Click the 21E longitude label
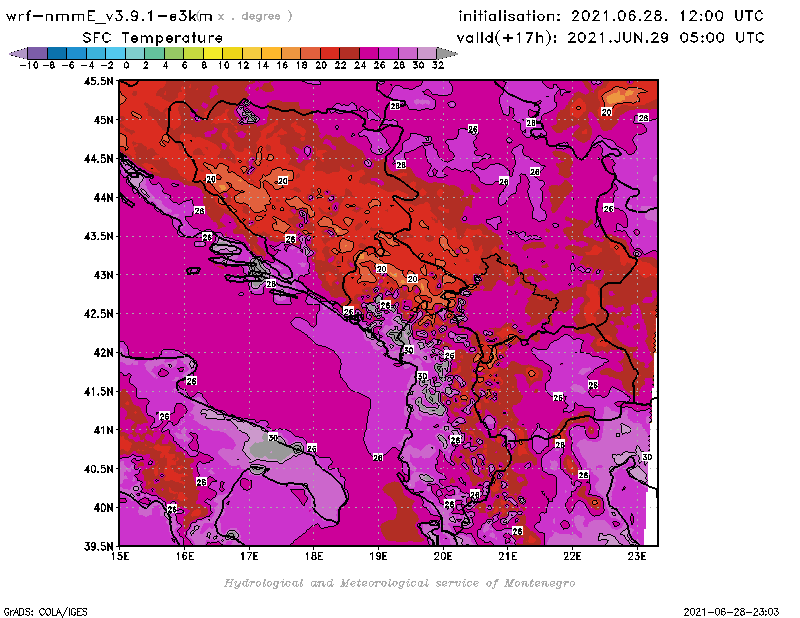The image size is (800, 618). pyautogui.click(x=508, y=556)
